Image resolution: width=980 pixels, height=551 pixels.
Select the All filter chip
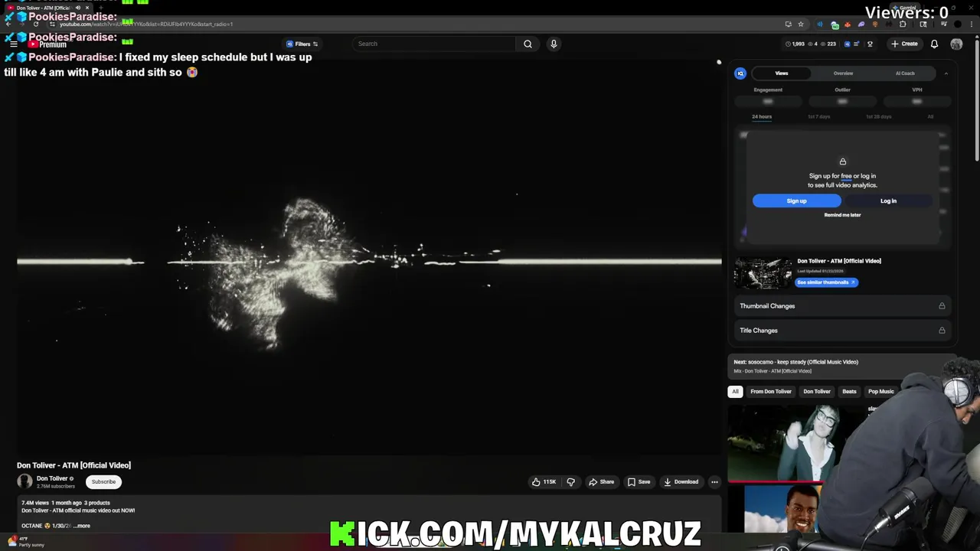(735, 392)
